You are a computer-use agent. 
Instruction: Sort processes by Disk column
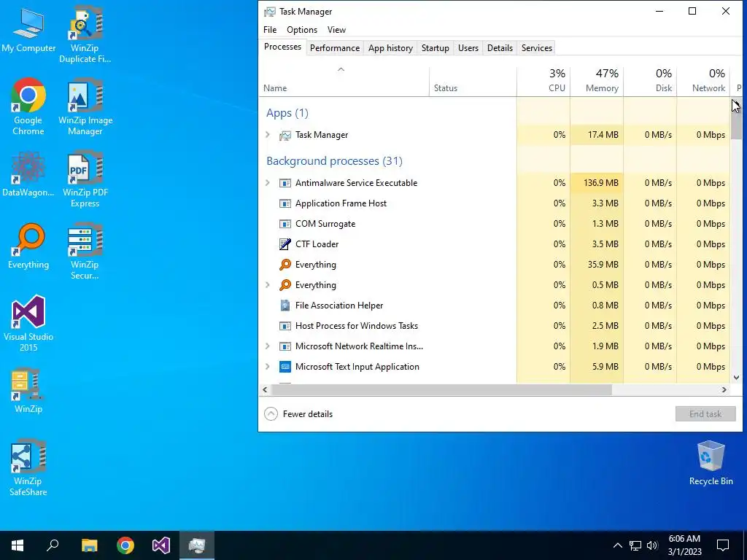coord(650,82)
